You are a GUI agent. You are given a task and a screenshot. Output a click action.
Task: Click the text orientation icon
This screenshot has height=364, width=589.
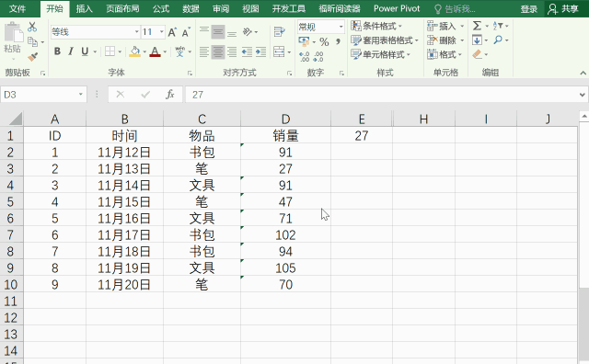point(248,32)
